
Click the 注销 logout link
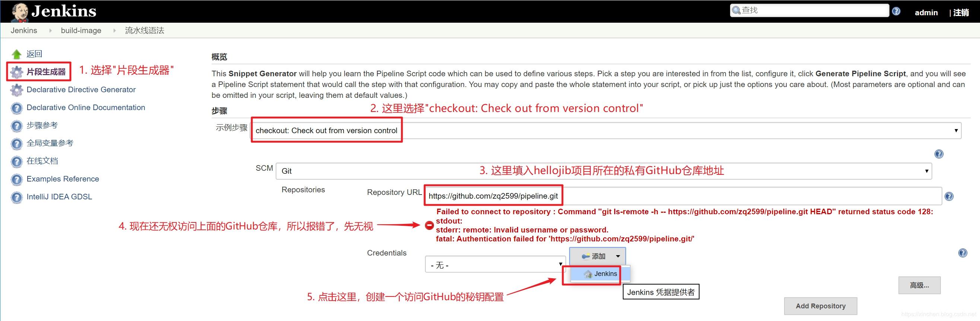pos(961,13)
